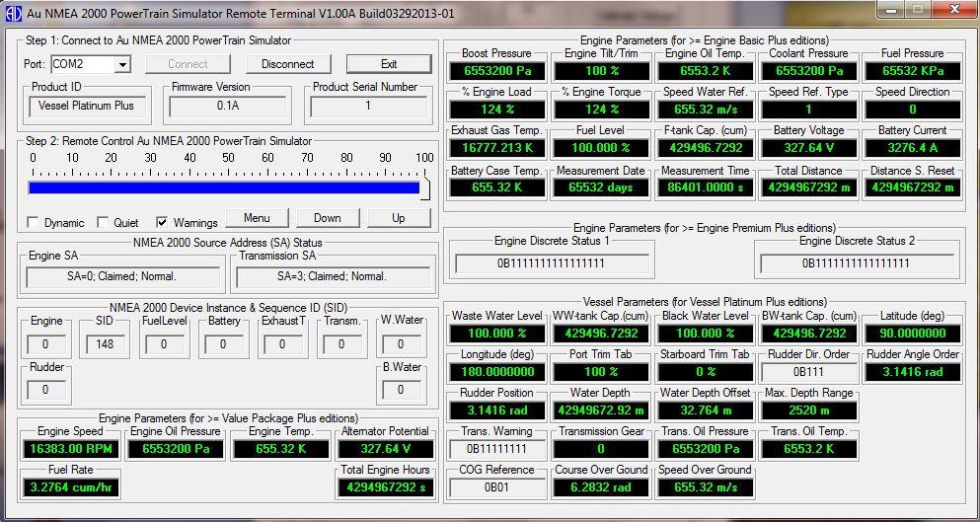The width and height of the screenshot is (980, 522).
Task: Click the Engine SA status field
Action: coord(121,276)
